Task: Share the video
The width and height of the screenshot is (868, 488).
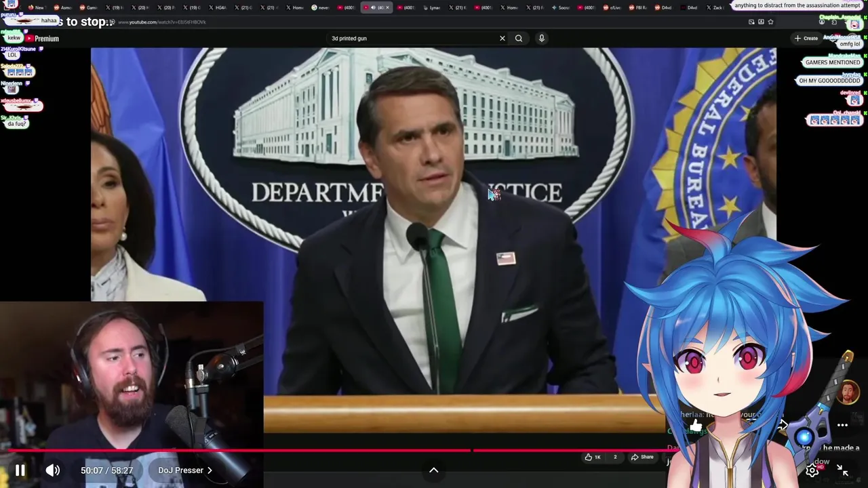Action: (x=642, y=457)
